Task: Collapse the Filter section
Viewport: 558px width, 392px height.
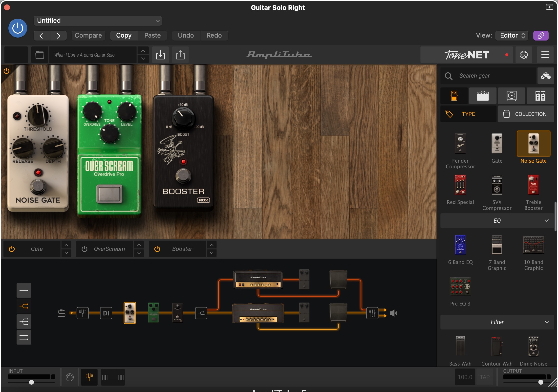Action: click(x=497, y=322)
